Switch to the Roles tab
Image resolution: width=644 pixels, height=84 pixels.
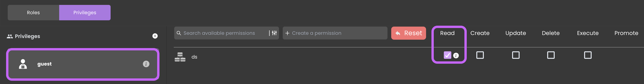click(33, 13)
